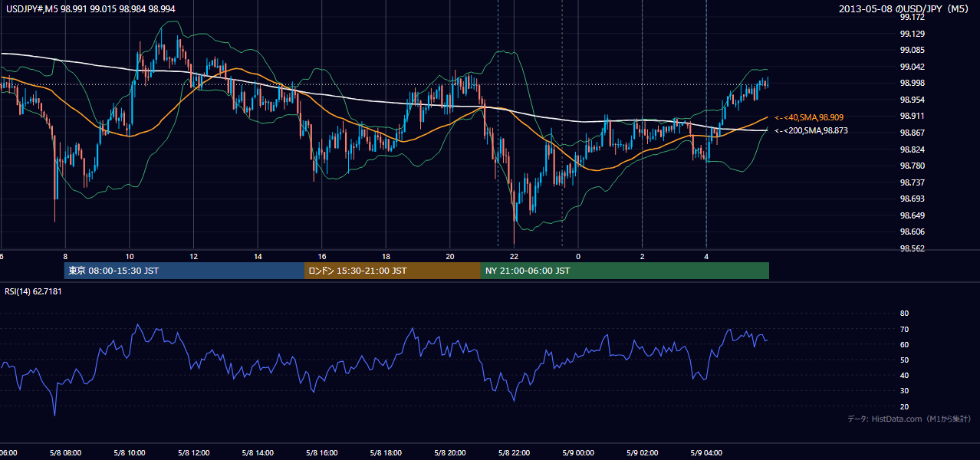Click the RSI 40 level label

click(904, 375)
